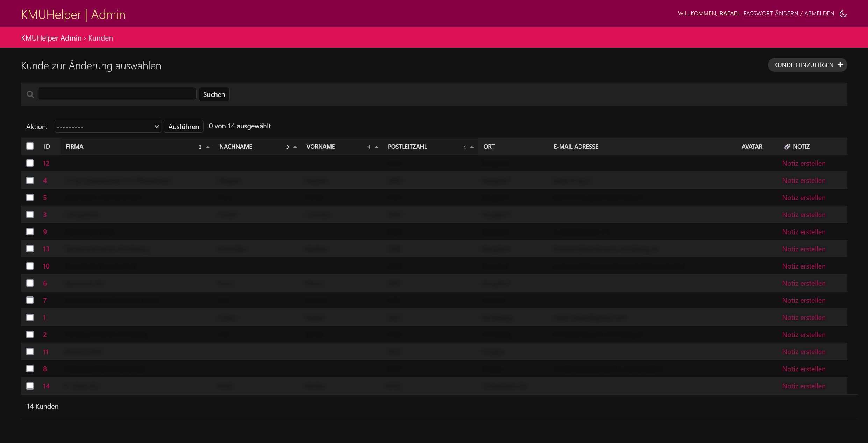Click the Vorname column sort arrow
Image resolution: width=868 pixels, height=443 pixels.
tap(376, 147)
